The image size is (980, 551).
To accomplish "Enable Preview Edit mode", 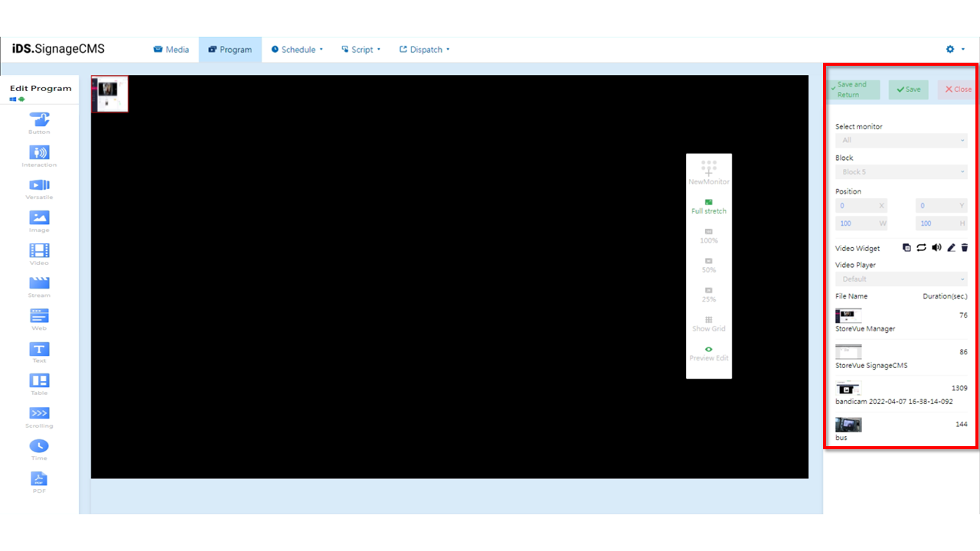I will click(x=708, y=354).
